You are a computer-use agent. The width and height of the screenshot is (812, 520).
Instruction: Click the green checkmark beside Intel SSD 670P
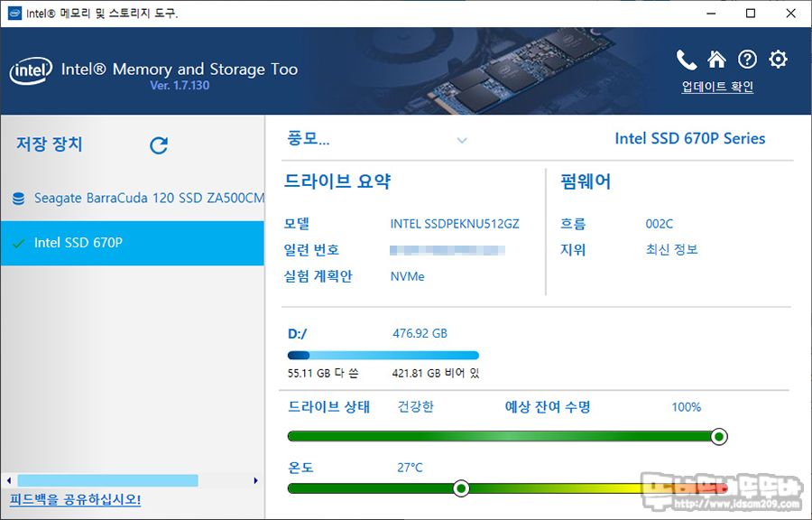point(19,243)
